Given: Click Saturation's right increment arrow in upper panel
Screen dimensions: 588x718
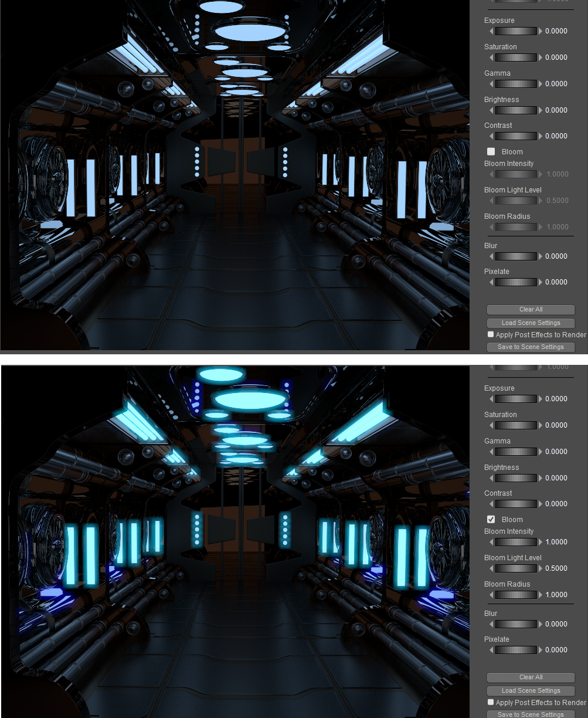Looking at the screenshot, I should [541, 57].
